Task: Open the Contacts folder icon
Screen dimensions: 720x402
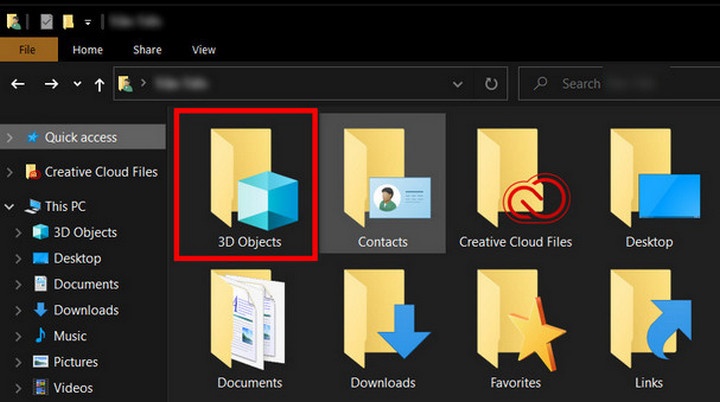Action: (387, 178)
